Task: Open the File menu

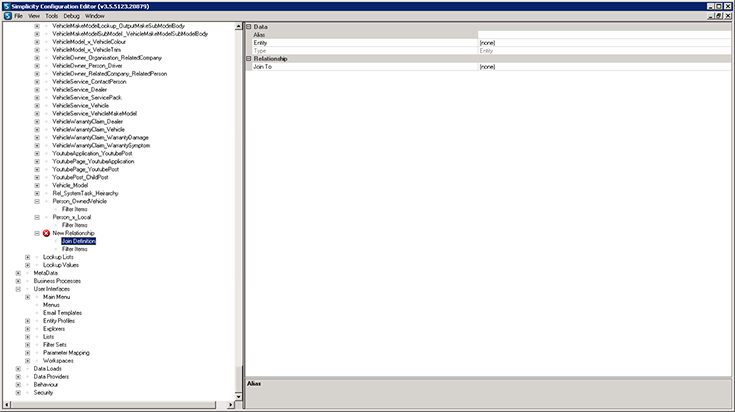Action: pyautogui.click(x=18, y=16)
